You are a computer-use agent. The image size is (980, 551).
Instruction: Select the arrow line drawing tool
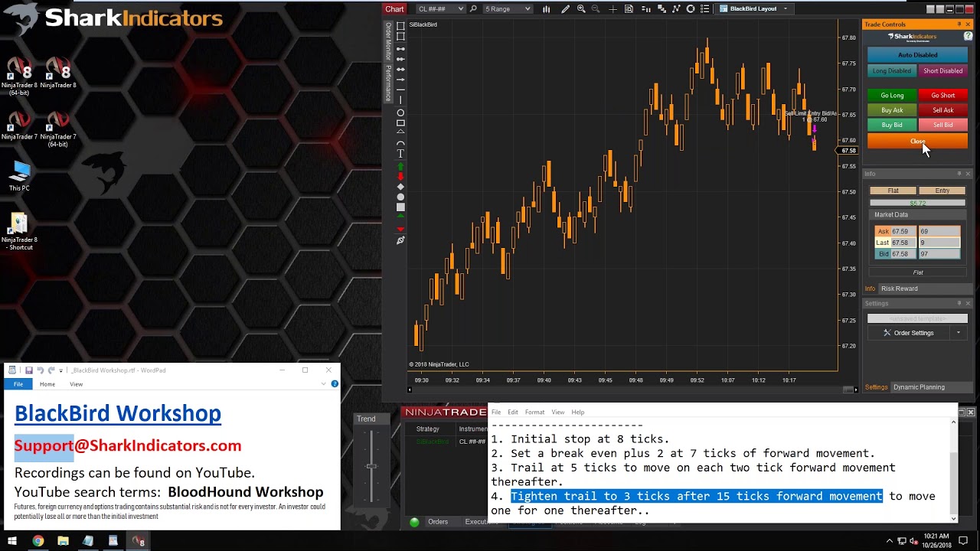click(400, 80)
